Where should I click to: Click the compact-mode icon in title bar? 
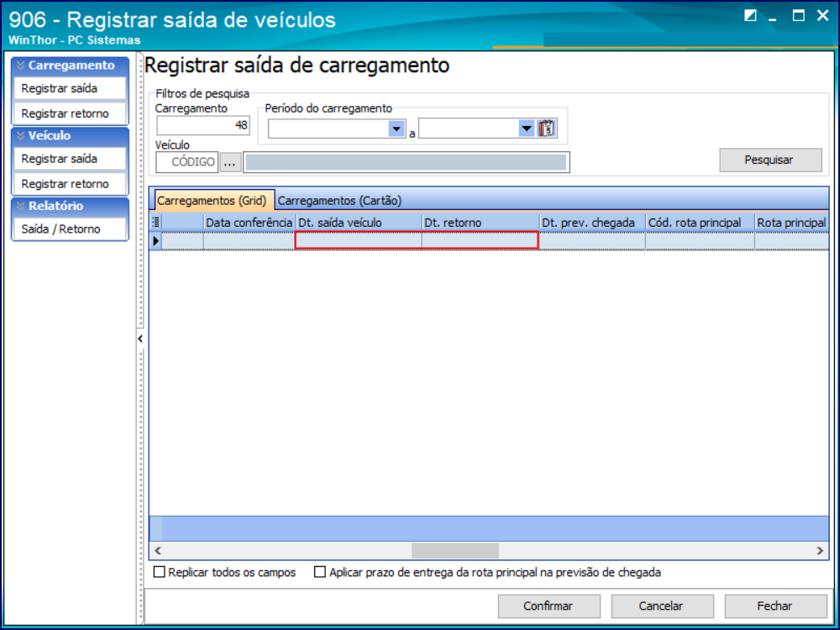coord(750,15)
